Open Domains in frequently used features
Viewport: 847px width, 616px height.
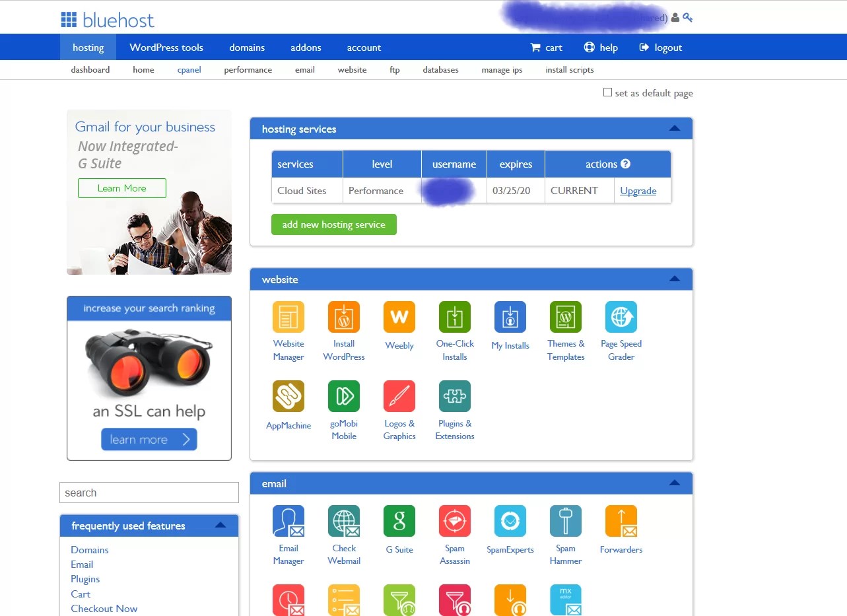[90, 550]
